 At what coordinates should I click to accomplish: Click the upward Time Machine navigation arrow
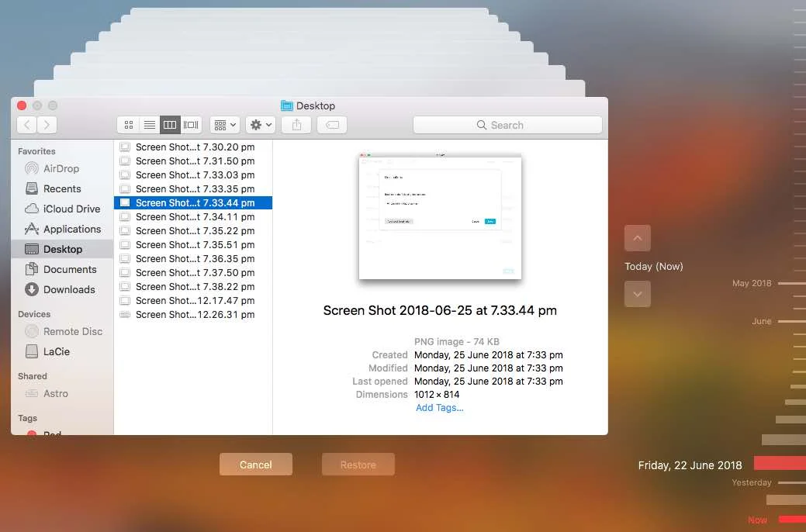(637, 238)
